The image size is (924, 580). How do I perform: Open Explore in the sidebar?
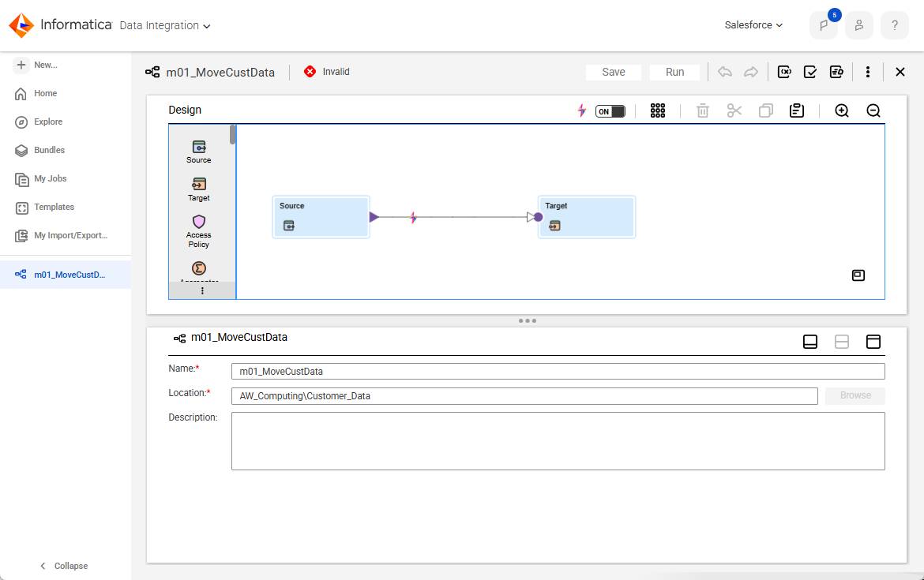tap(39, 122)
